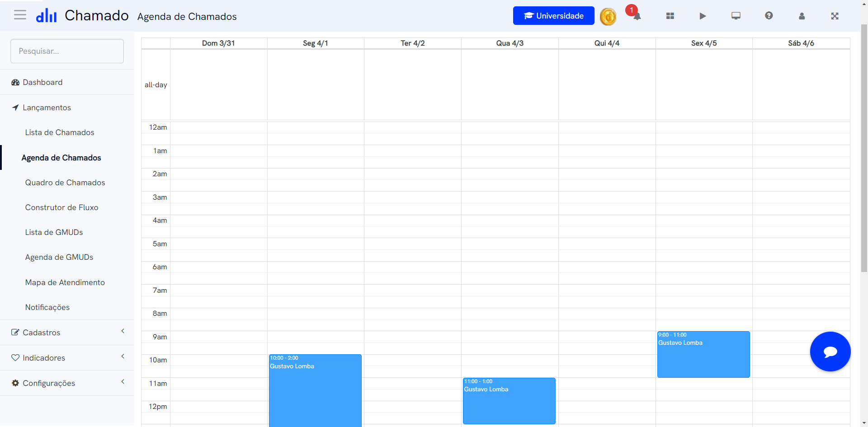
Task: Click the Dom 3/31 column header
Action: (218, 43)
